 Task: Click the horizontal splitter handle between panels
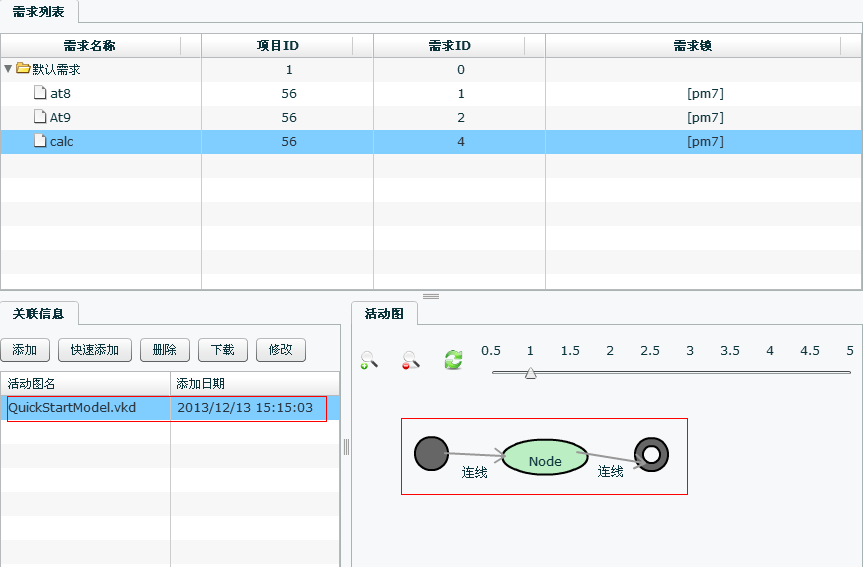tap(431, 296)
